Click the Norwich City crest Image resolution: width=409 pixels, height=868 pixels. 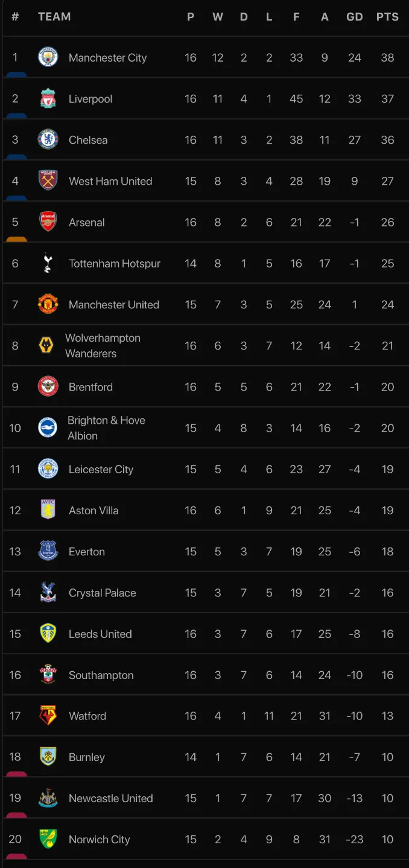click(x=48, y=839)
